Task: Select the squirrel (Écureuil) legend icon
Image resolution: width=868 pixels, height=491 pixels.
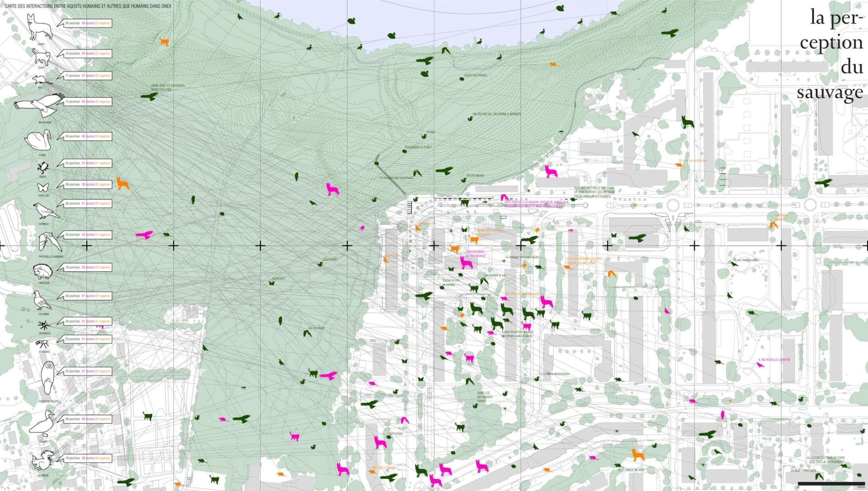Action: (42, 460)
